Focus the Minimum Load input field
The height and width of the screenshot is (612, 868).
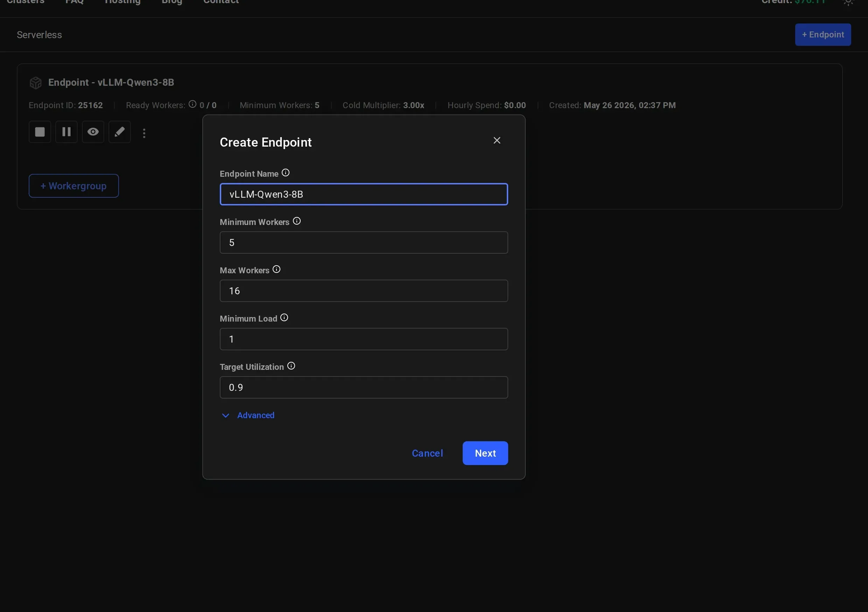[364, 339]
